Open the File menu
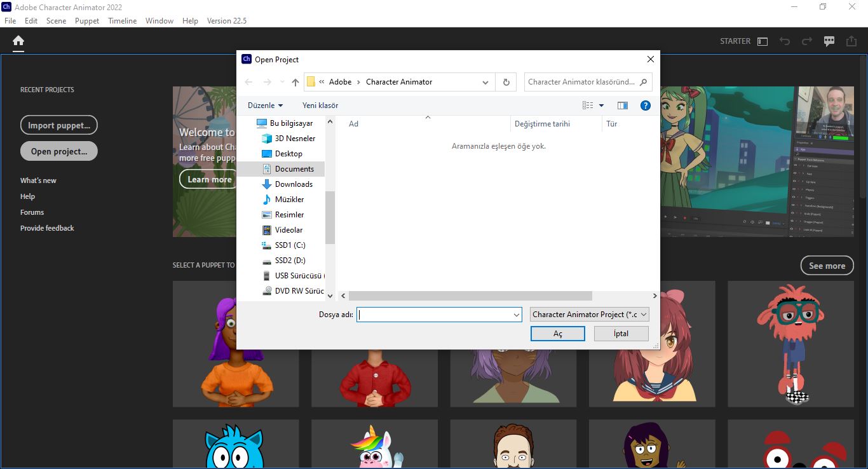The height and width of the screenshot is (469, 868). point(10,21)
